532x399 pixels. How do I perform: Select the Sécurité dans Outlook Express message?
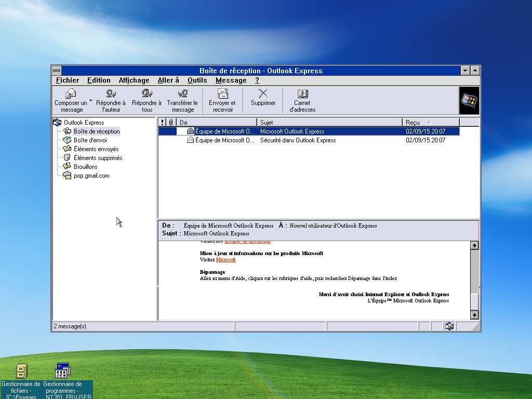click(x=298, y=140)
